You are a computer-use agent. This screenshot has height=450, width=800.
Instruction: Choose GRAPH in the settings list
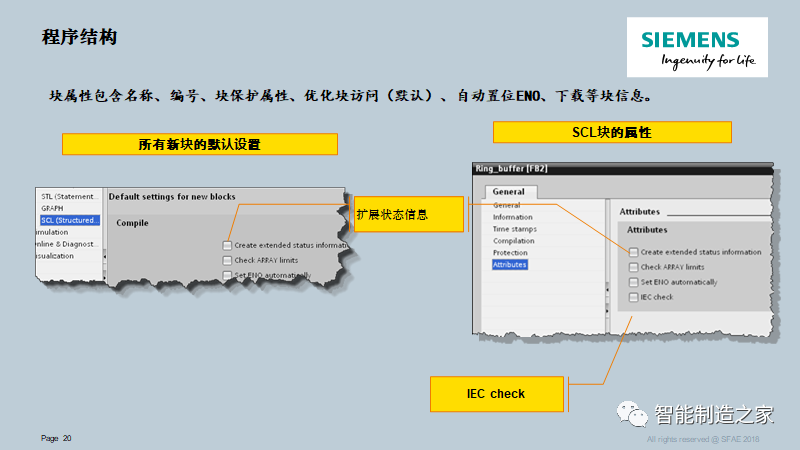tap(52, 208)
